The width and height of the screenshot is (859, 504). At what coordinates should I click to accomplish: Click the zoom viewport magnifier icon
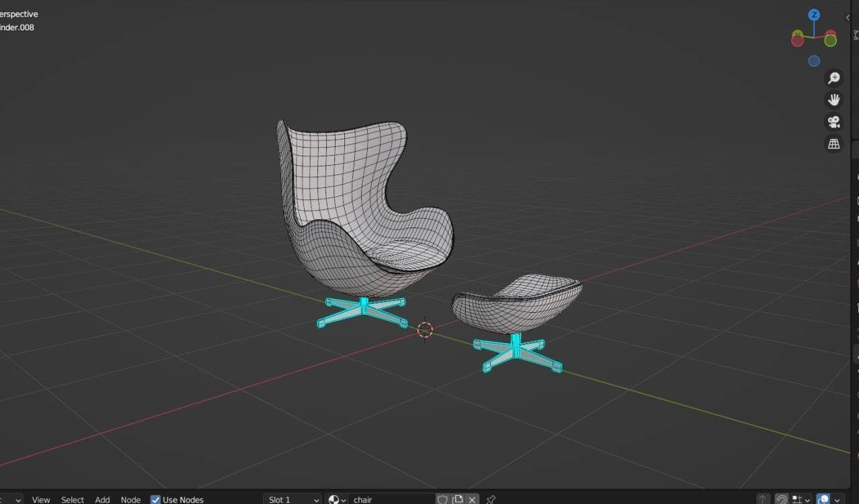[x=833, y=79]
